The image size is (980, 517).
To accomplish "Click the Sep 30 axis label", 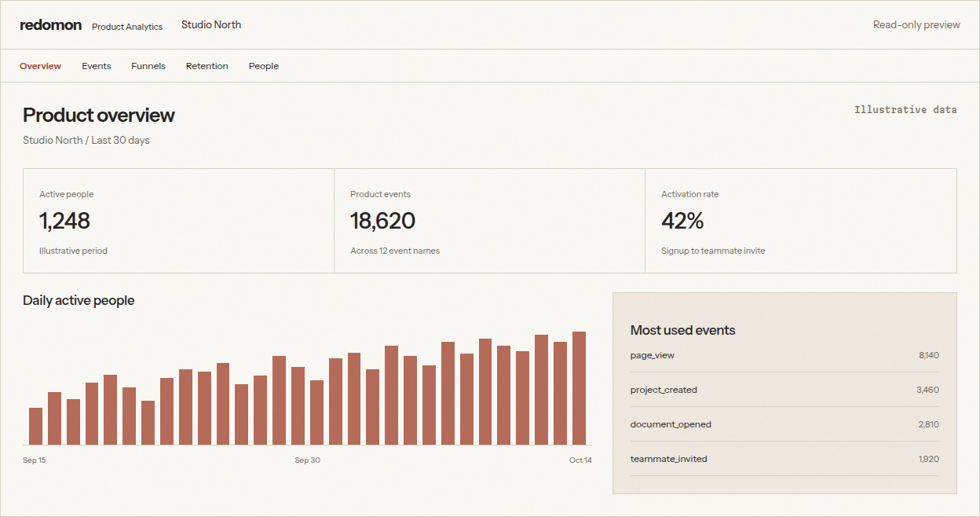I will coord(307,460).
